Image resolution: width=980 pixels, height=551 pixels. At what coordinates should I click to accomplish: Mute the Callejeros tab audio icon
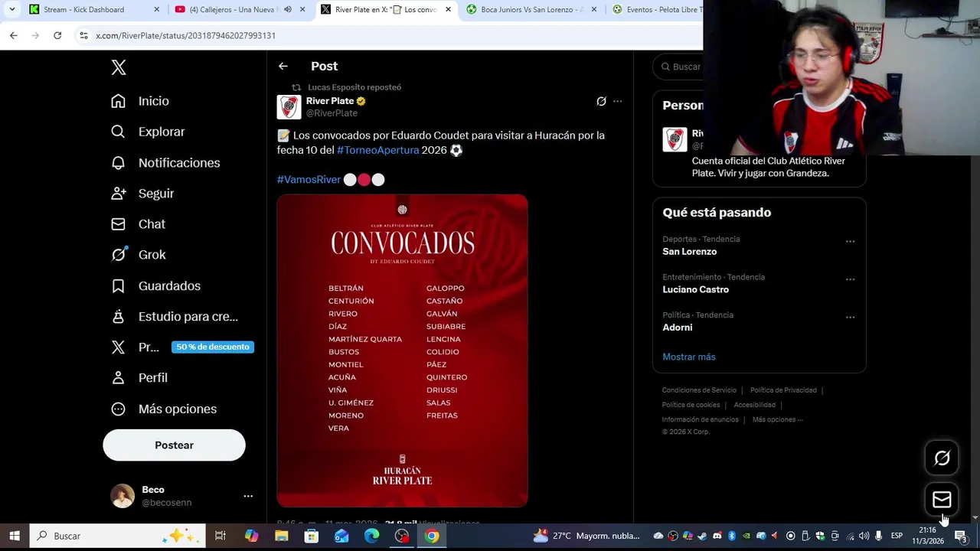tap(288, 10)
